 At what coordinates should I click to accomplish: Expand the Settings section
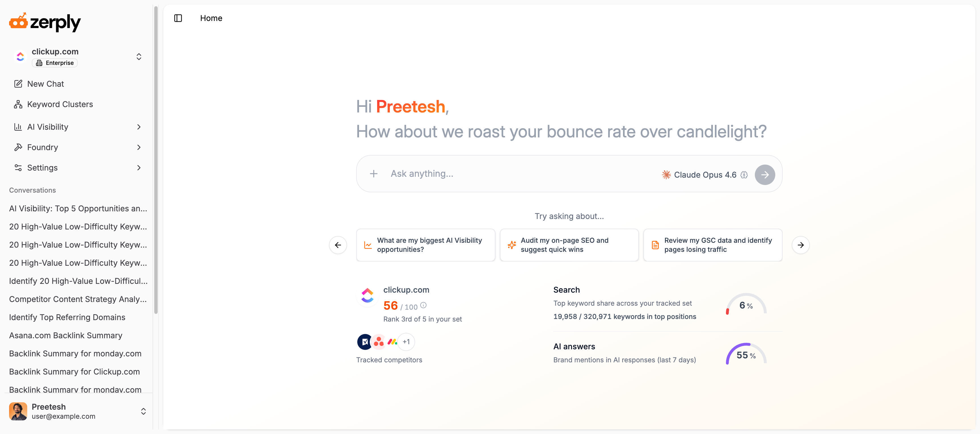[x=78, y=168]
